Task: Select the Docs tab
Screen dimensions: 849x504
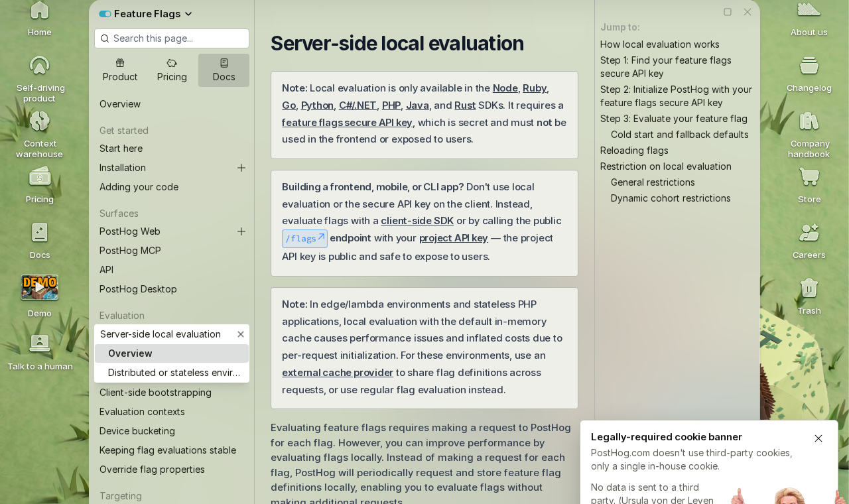Action: click(x=224, y=70)
